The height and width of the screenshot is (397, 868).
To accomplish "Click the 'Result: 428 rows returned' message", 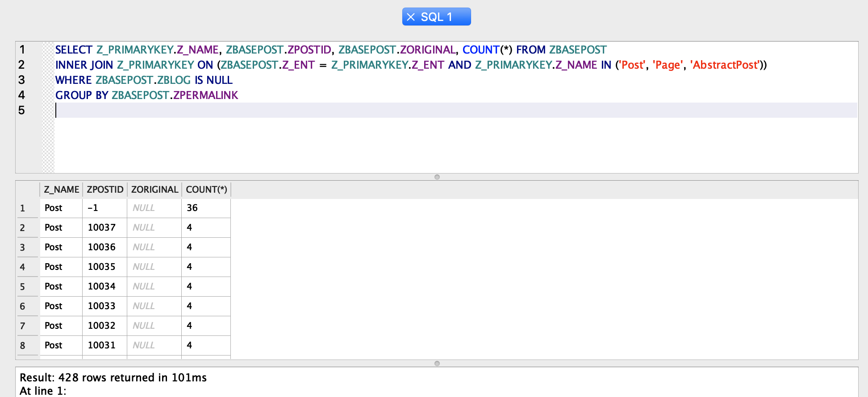I will click(113, 377).
